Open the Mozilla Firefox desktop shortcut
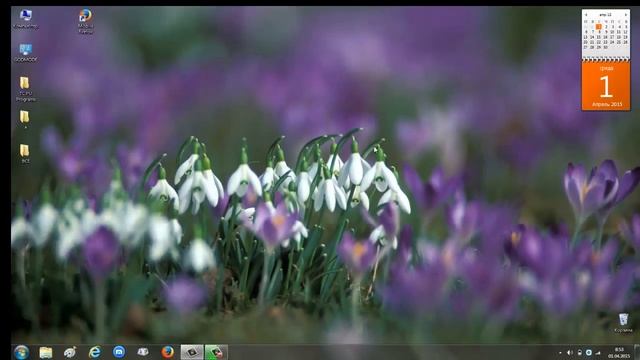 pyautogui.click(x=85, y=21)
